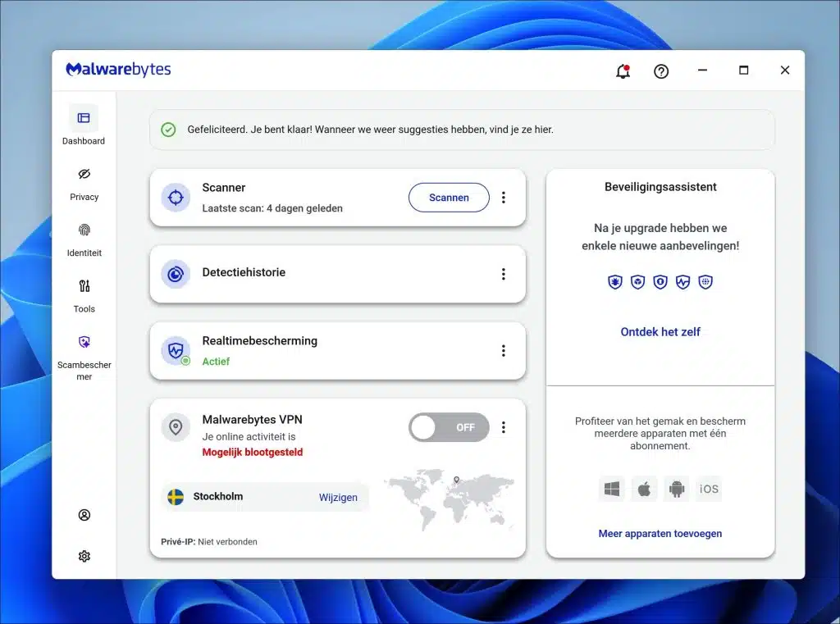The height and width of the screenshot is (624, 840).
Task: Toggle the Malwarebytes VPN switch on
Action: tap(449, 427)
